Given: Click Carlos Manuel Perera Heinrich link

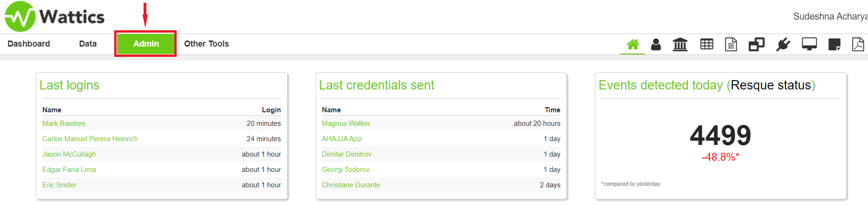Looking at the screenshot, I should [x=90, y=139].
